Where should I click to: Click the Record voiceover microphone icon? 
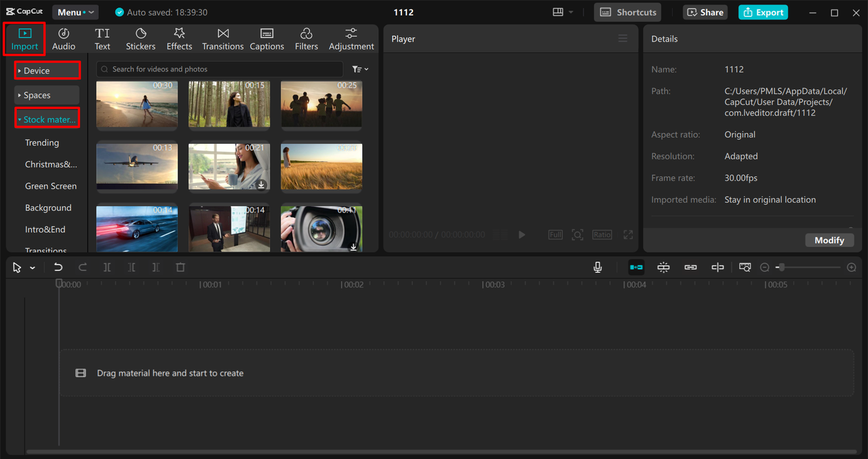pyautogui.click(x=597, y=268)
